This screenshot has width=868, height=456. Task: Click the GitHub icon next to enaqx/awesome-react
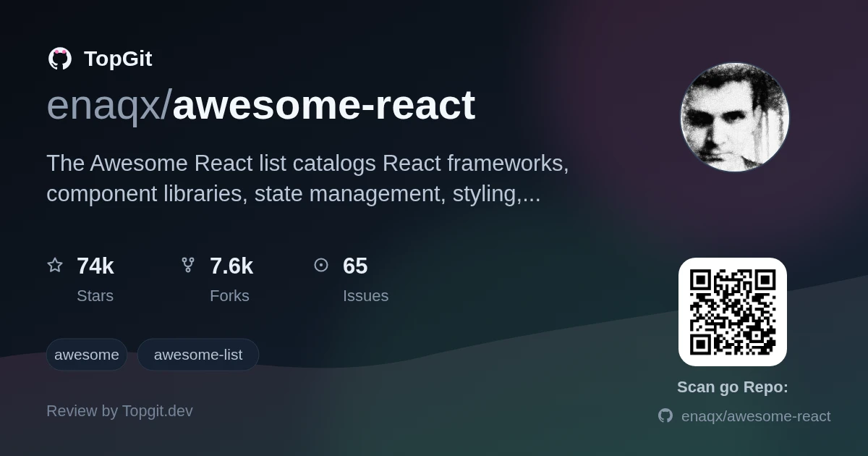(665, 415)
